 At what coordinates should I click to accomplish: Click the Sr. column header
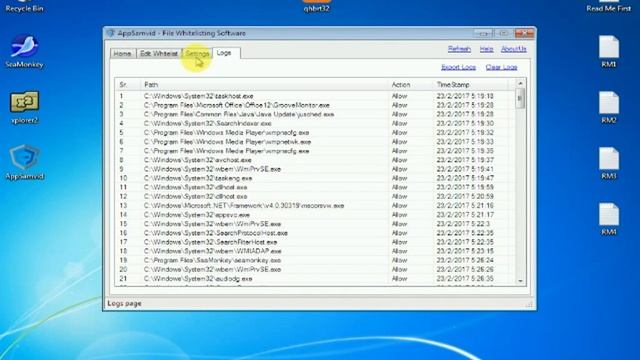128,84
